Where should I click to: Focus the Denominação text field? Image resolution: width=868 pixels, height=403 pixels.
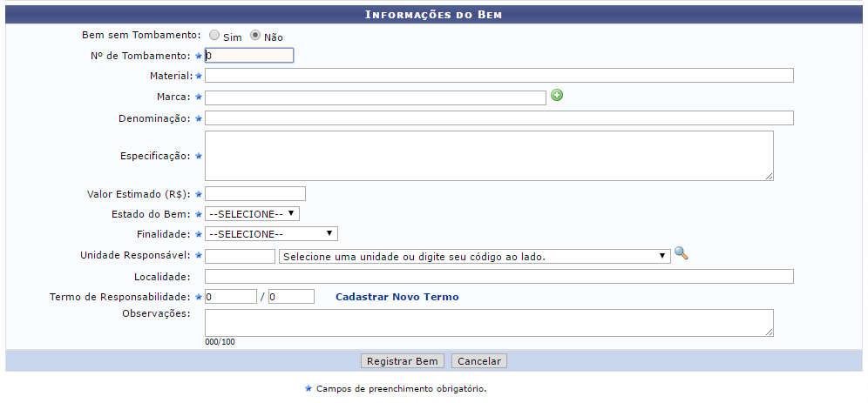pos(498,118)
